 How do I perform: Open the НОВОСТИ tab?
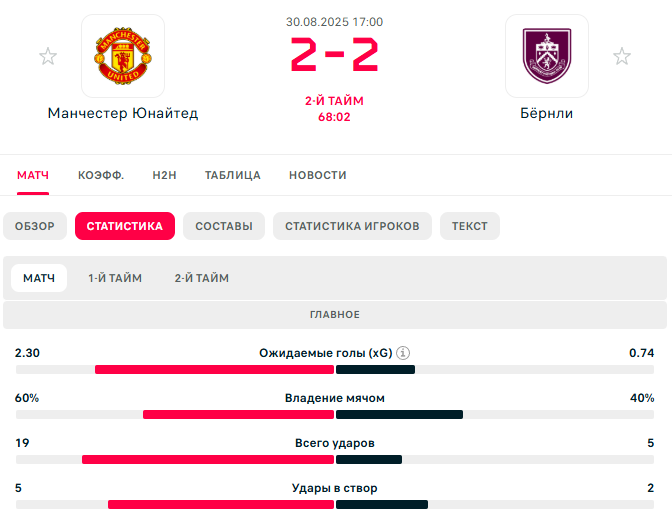click(x=318, y=175)
